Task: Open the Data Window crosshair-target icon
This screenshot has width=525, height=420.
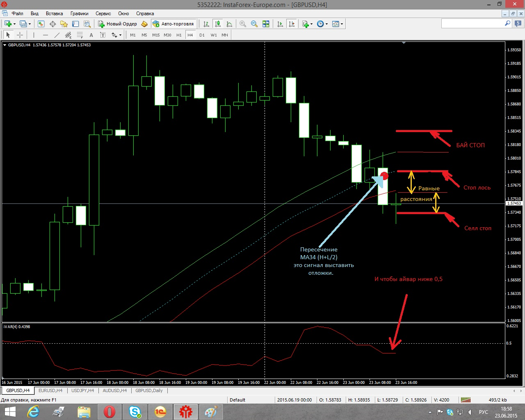Action: click(52, 24)
